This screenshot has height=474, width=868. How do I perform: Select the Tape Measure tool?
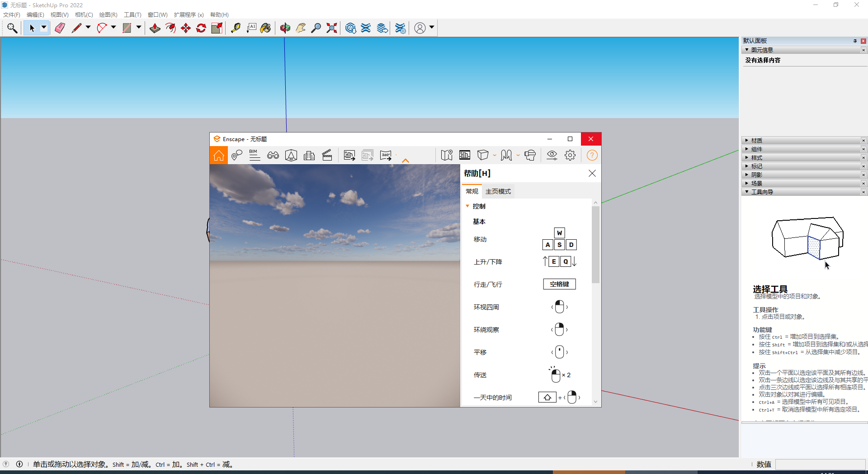(x=236, y=28)
